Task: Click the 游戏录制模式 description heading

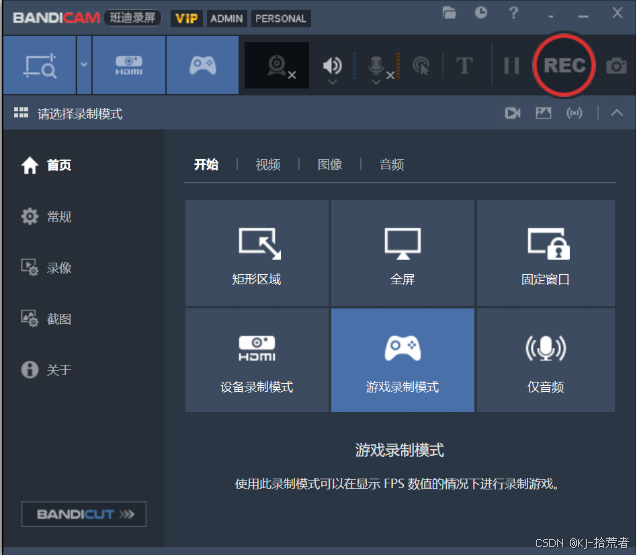Action: point(400,450)
